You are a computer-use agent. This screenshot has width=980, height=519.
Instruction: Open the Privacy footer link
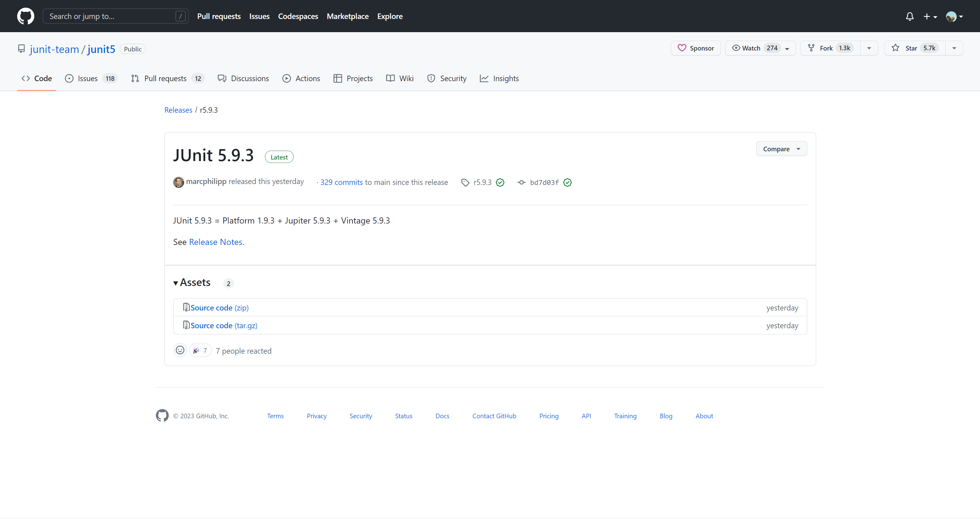[x=317, y=416]
